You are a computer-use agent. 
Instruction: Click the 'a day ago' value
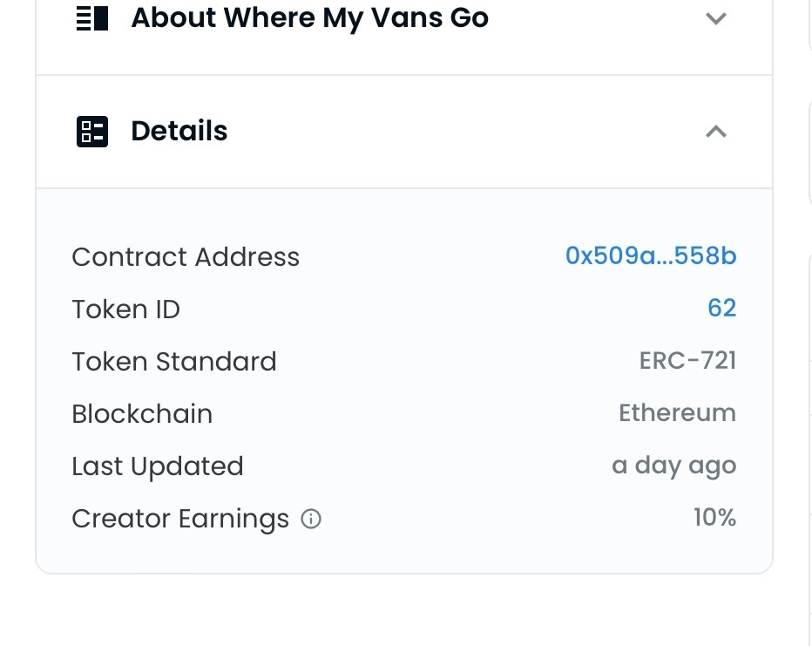[x=673, y=466]
